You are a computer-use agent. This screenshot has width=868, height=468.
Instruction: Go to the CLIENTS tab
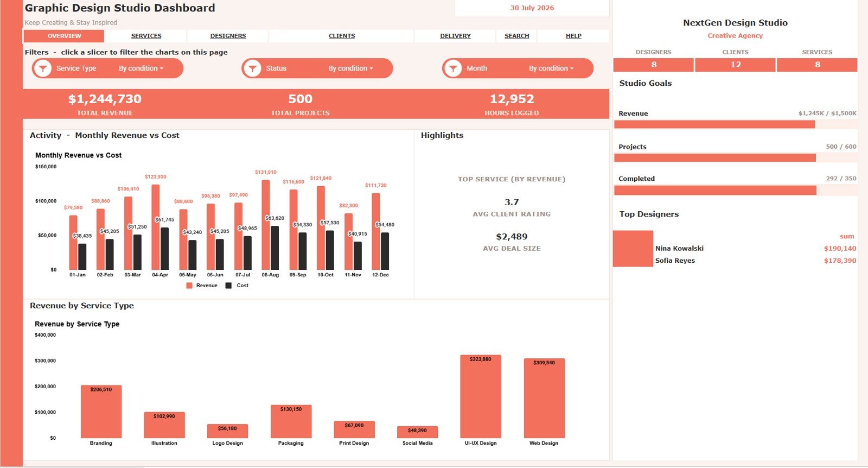coord(342,36)
